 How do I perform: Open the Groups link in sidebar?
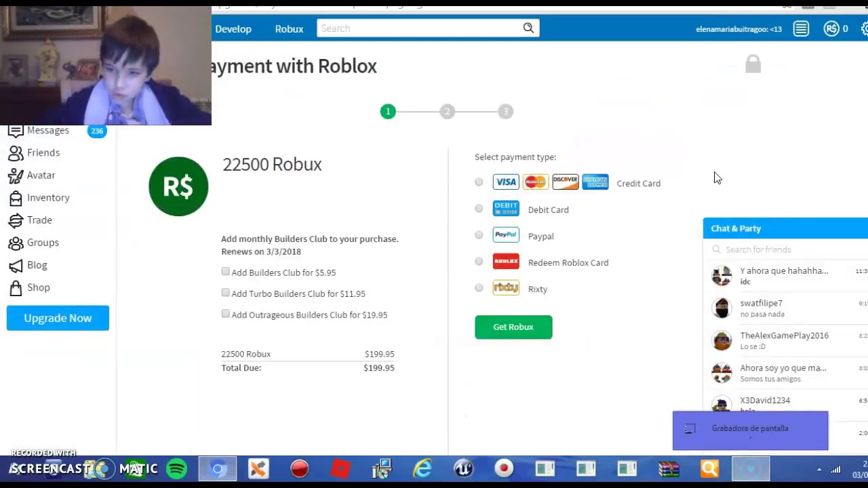[x=43, y=242]
